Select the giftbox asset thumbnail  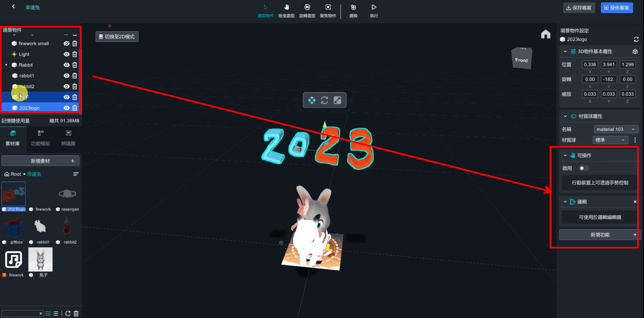(x=14, y=229)
